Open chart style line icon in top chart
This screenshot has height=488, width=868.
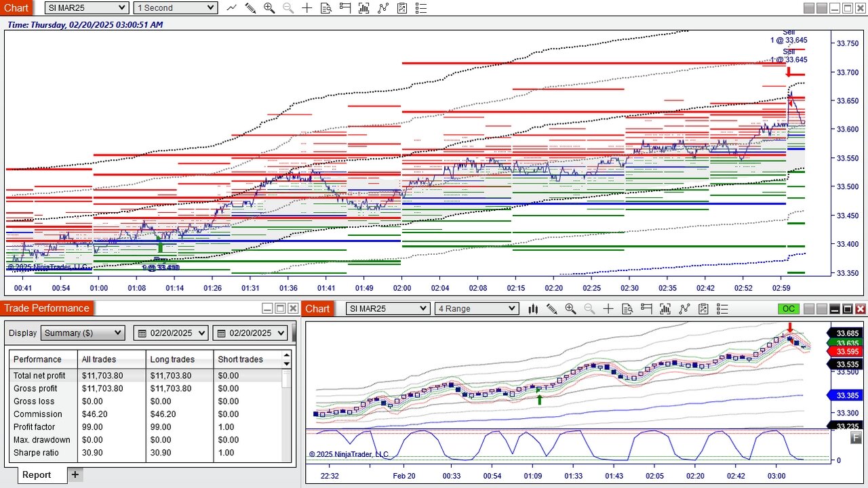(232, 8)
